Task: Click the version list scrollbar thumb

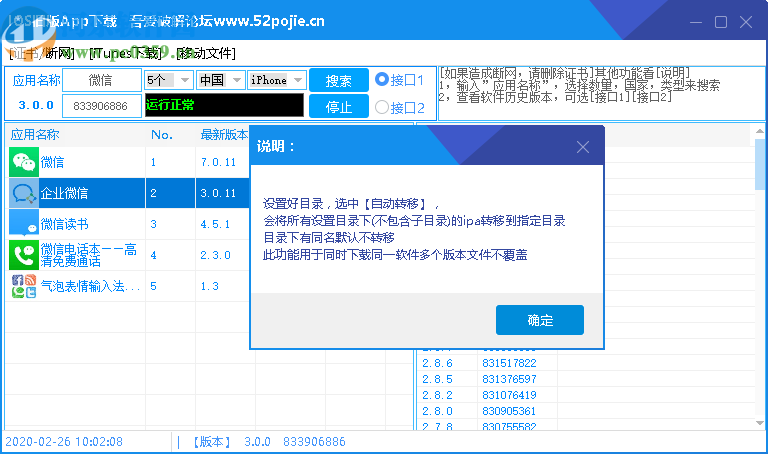Action: coord(760,164)
